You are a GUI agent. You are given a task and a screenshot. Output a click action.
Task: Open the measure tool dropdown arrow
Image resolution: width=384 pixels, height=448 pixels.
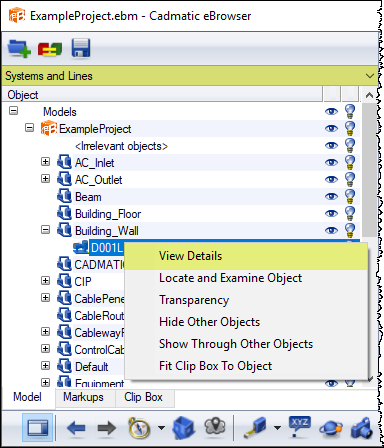[x=277, y=428]
